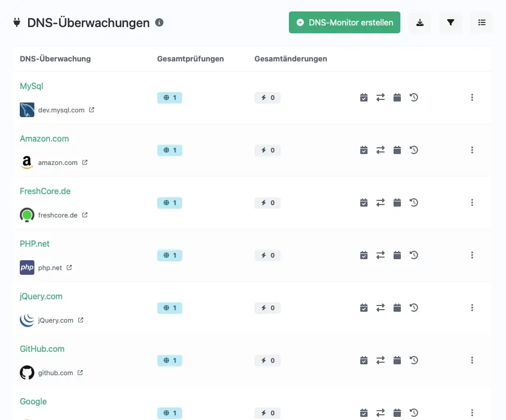Click total changes badge in jQuery.com row
506x420 pixels.
(268, 308)
